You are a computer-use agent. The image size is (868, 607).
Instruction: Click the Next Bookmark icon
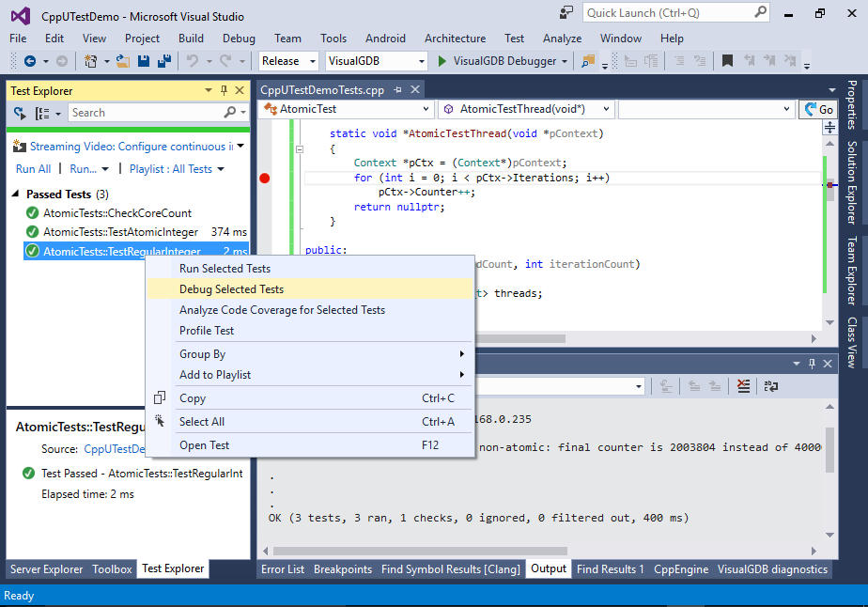[769, 61]
